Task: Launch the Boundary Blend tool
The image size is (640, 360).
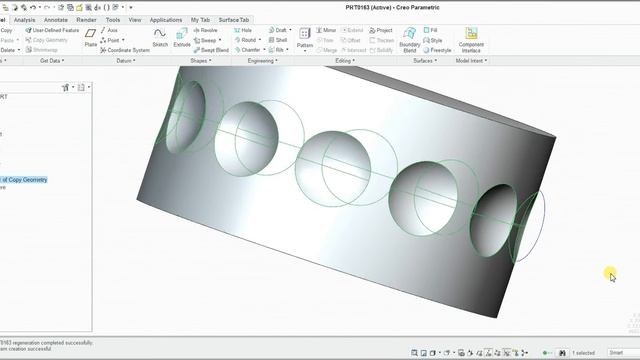Action: tap(409, 40)
